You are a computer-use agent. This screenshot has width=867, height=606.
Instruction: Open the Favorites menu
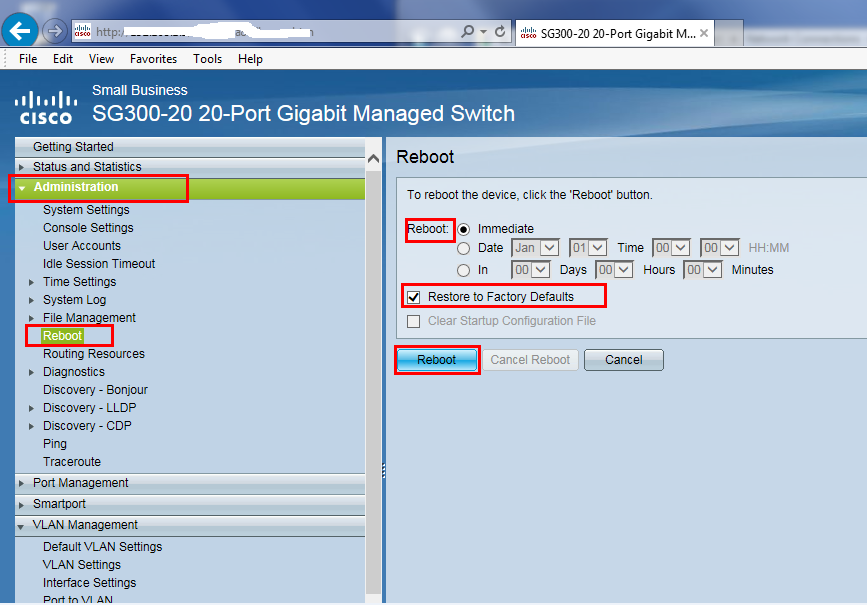coord(153,59)
